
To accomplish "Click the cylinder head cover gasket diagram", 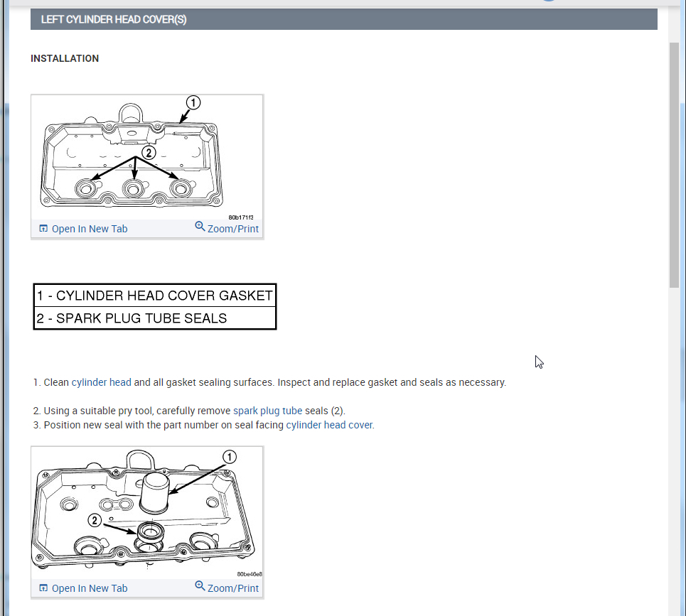I will point(147,158).
